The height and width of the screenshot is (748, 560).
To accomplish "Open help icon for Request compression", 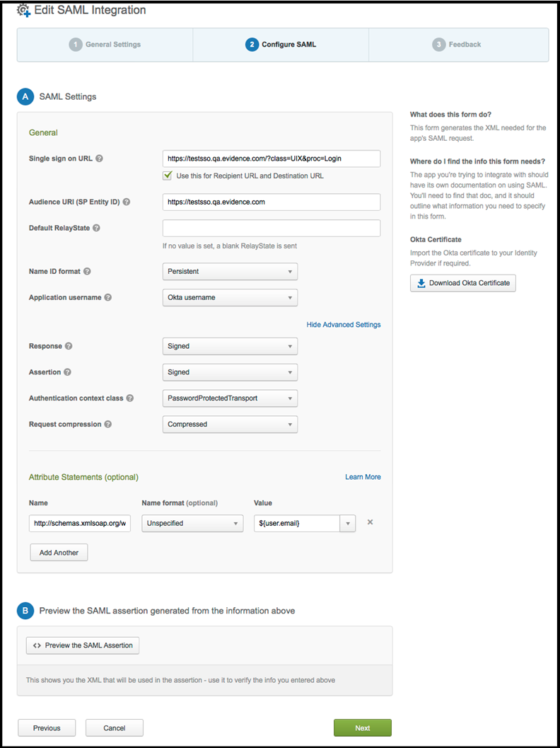I will (x=108, y=424).
